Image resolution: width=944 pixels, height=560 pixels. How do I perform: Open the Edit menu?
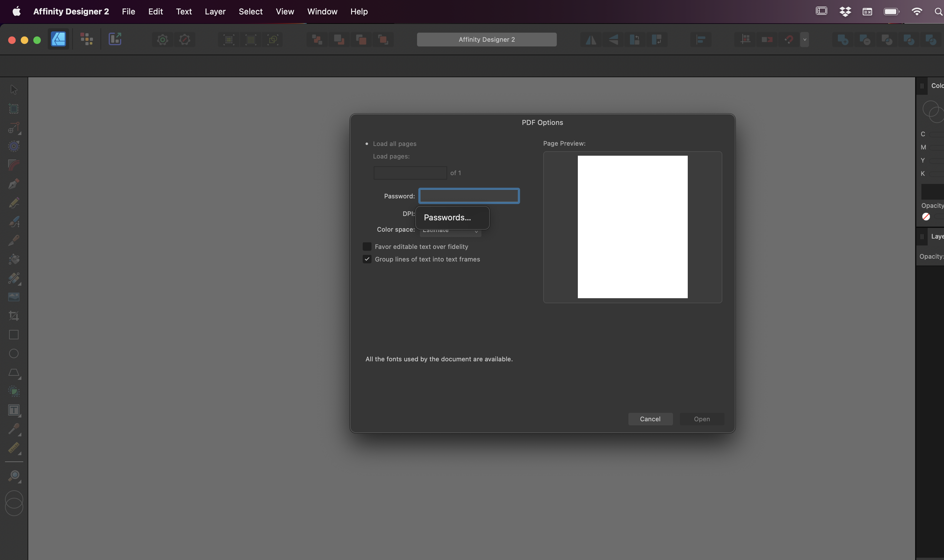[155, 12]
